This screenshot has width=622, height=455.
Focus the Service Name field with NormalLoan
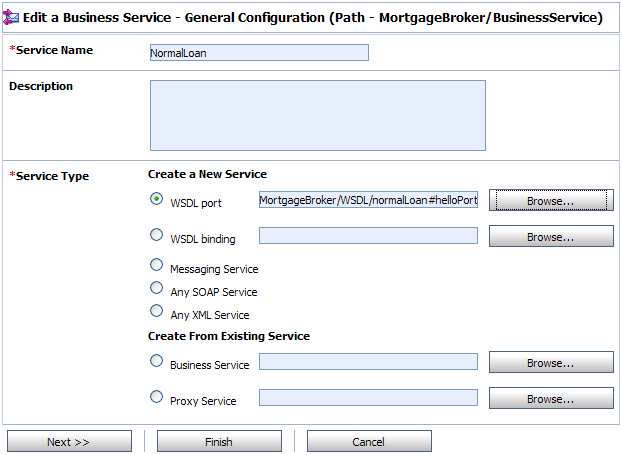point(259,53)
